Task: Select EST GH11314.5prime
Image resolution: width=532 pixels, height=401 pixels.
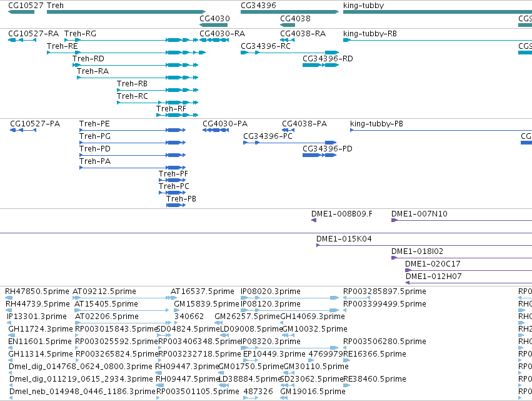Action: pyautogui.click(x=11, y=360)
